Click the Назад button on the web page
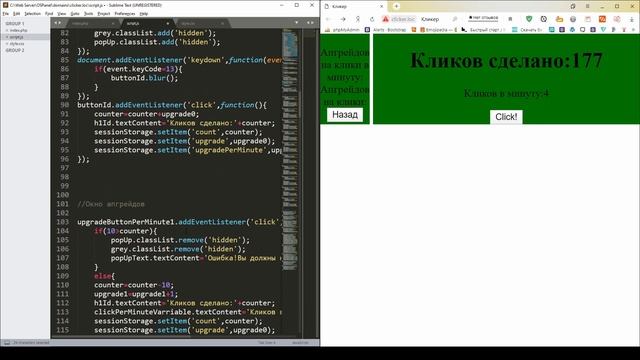Viewport: 640px width, 360px height. pyautogui.click(x=345, y=115)
